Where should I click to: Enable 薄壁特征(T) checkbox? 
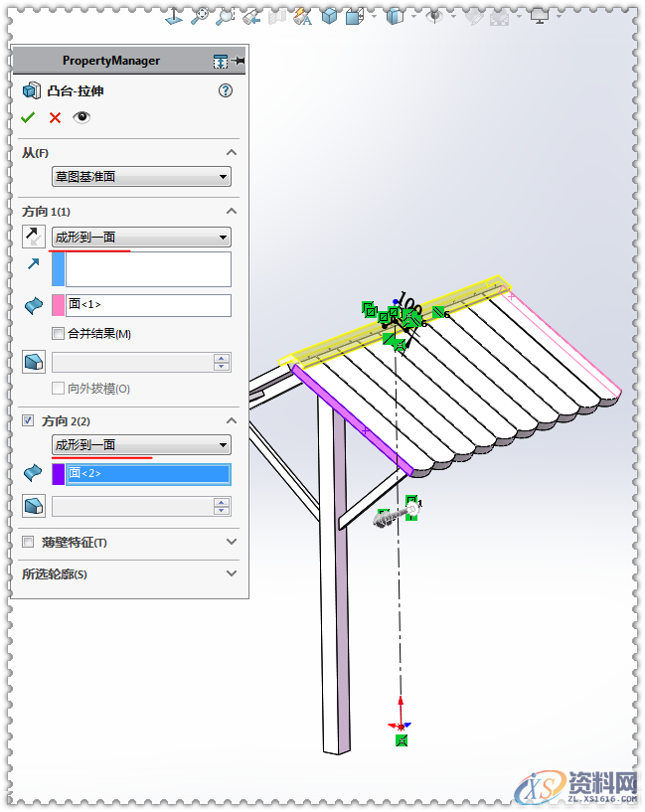[x=28, y=542]
